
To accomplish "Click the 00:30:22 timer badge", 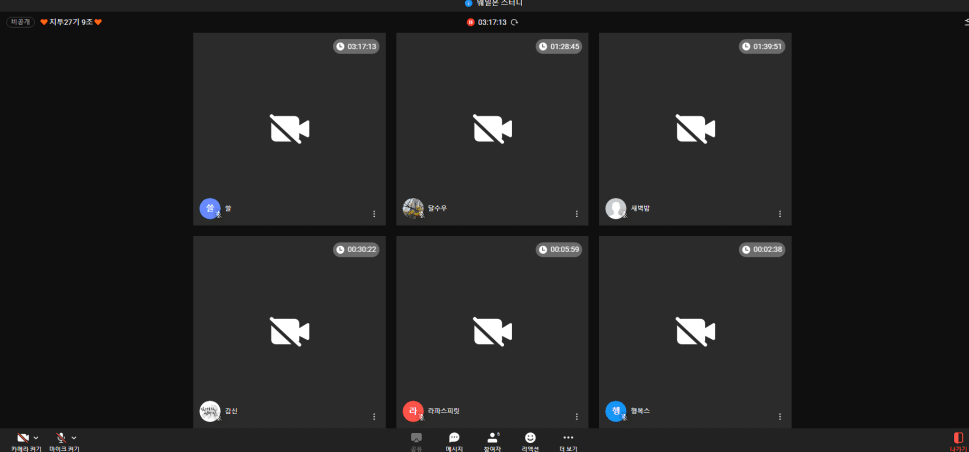I will [x=356, y=250].
